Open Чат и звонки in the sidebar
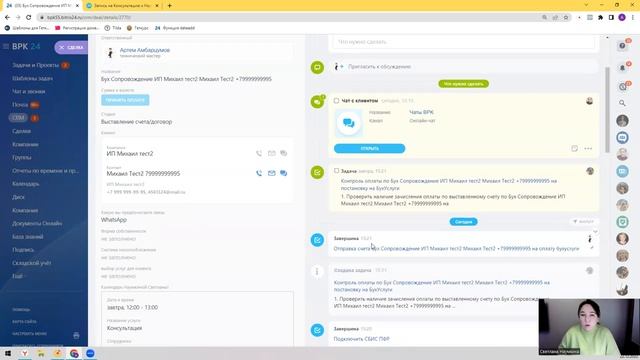 [x=29, y=91]
